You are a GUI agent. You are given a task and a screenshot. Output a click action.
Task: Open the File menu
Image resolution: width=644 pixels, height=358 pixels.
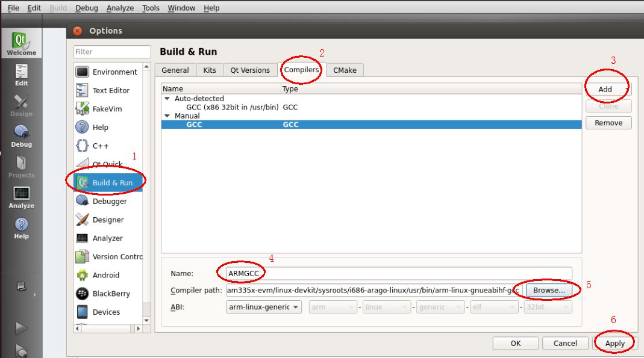point(13,8)
